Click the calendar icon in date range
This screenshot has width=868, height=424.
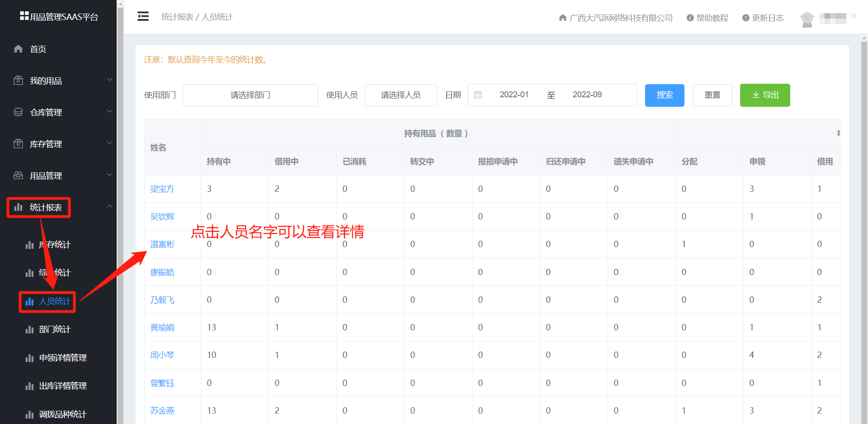[x=478, y=95]
